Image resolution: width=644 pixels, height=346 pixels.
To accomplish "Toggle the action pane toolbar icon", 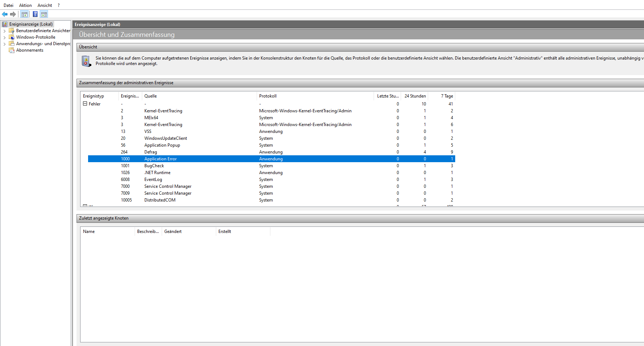I will point(44,14).
